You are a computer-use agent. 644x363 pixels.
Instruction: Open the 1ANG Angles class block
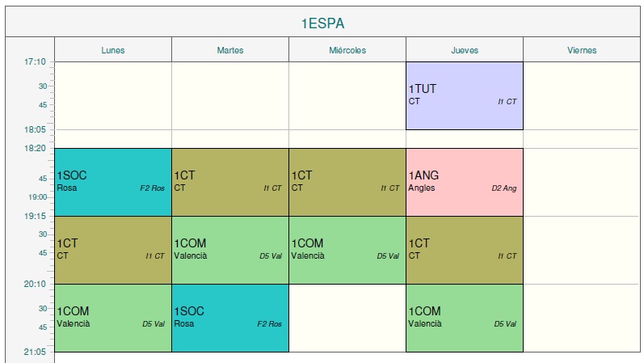pyautogui.click(x=465, y=182)
